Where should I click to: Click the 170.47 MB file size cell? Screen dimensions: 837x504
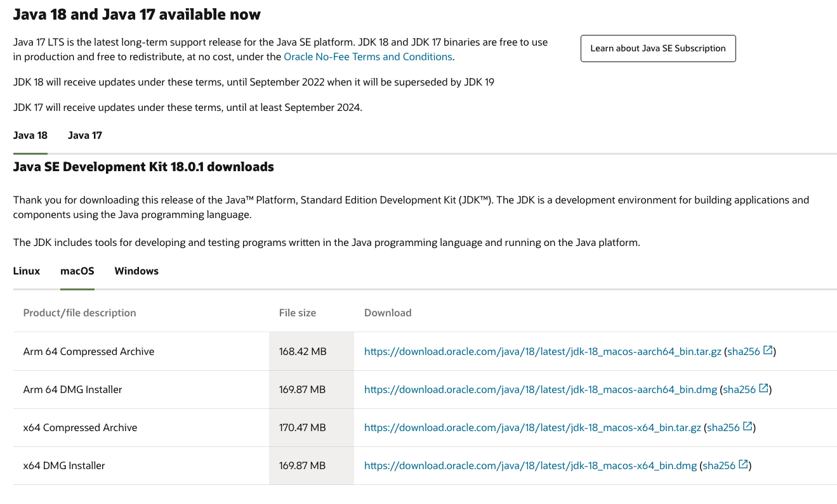click(x=303, y=428)
